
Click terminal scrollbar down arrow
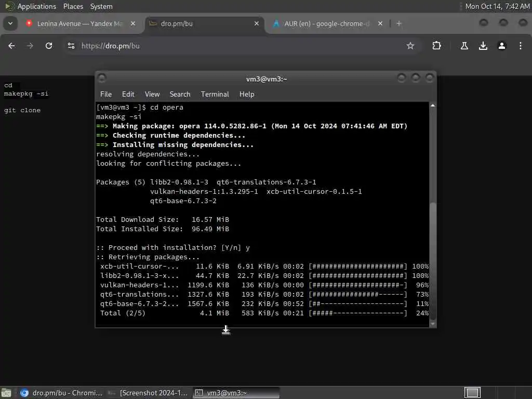(433, 324)
